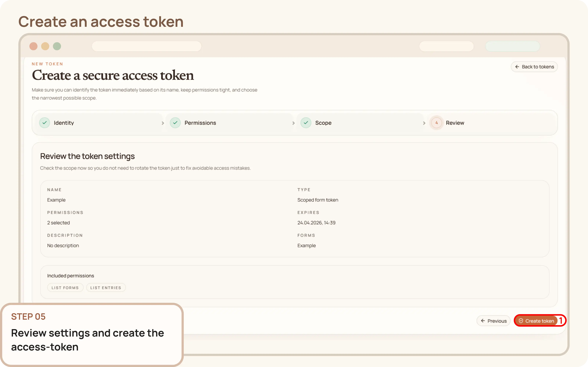
Task: Click the LIST FORMS permission chip
Action: (65, 287)
